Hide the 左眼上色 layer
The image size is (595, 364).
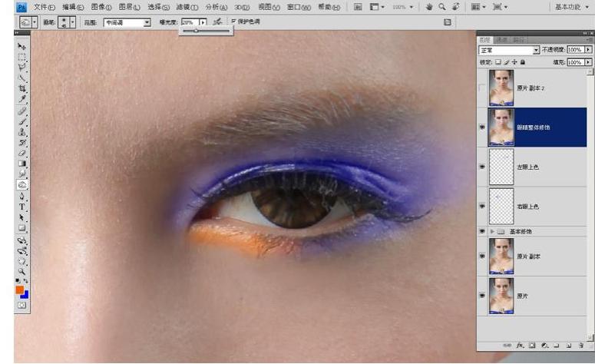coord(482,167)
